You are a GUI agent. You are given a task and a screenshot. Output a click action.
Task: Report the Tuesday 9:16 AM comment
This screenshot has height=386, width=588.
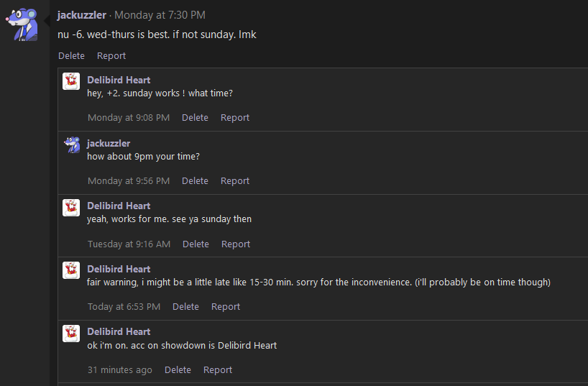[236, 244]
